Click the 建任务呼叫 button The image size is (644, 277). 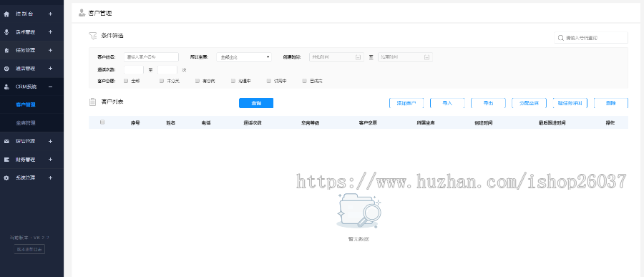tap(570, 103)
